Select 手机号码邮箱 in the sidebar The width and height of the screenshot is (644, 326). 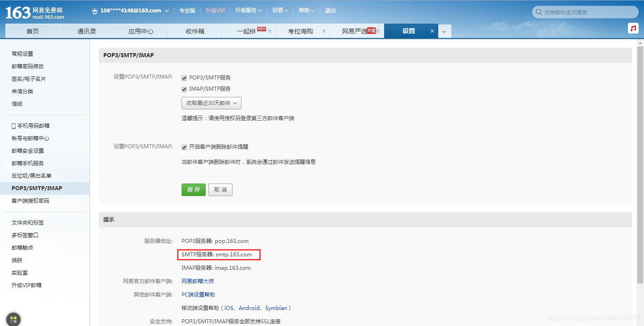click(x=34, y=126)
